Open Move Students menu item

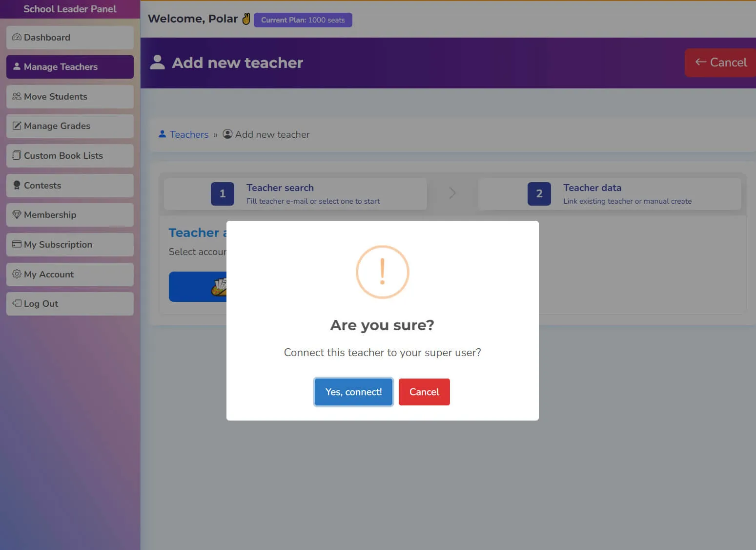(x=70, y=97)
